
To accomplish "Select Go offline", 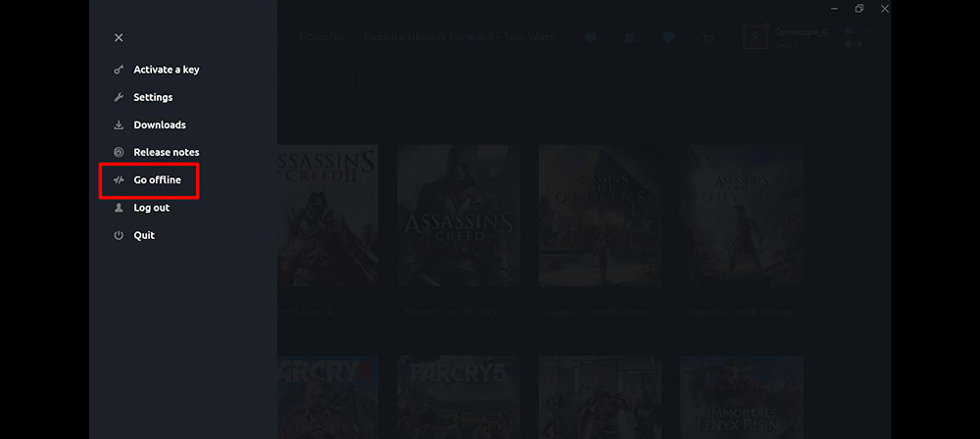I will [148, 180].
